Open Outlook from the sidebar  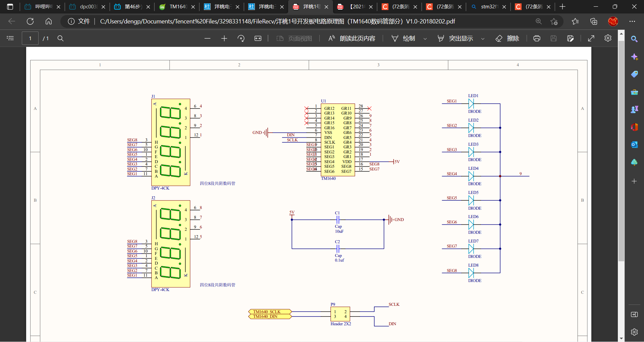(x=634, y=145)
